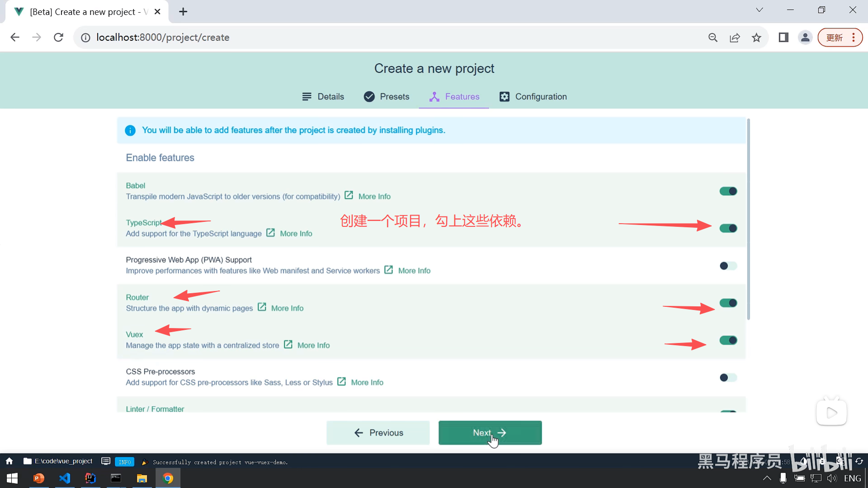Launch Visual Studio Code from taskbar
This screenshot has height=488, width=868.
click(x=65, y=478)
